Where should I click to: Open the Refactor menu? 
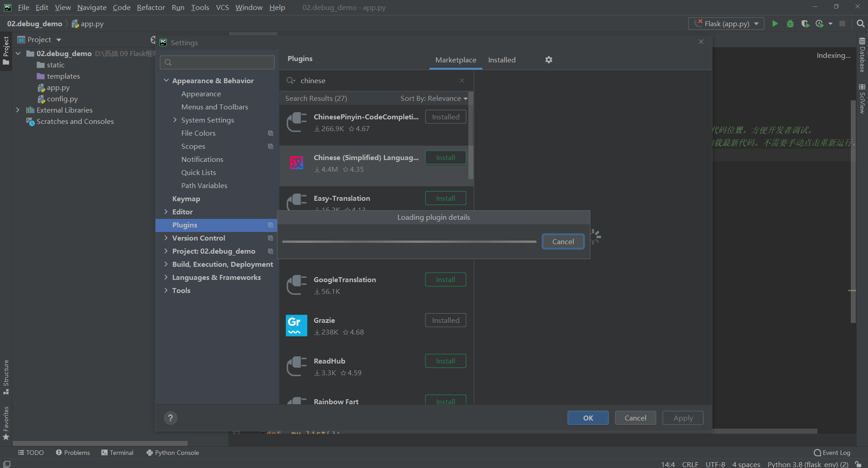pyautogui.click(x=151, y=7)
